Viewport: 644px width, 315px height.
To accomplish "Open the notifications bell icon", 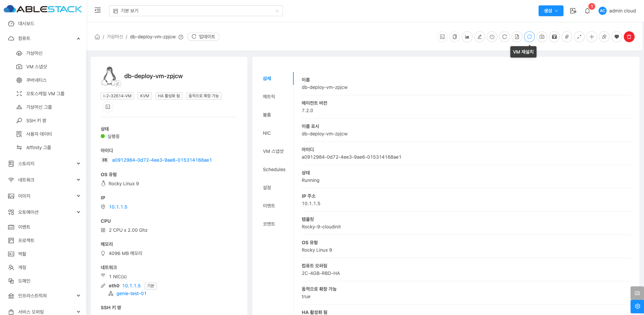I will coord(587,11).
